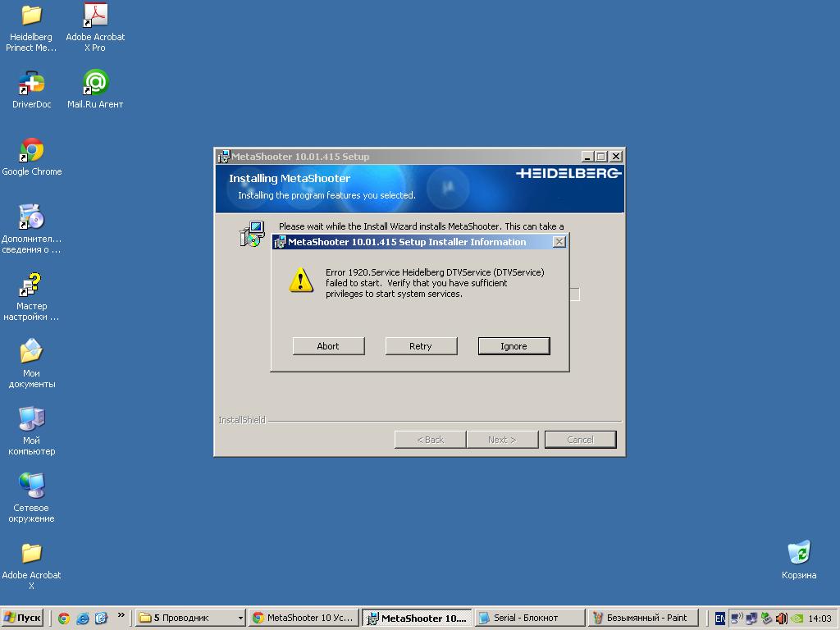Click the NVIDIA tray icon
Viewport: 840px width, 630px height.
(797, 619)
